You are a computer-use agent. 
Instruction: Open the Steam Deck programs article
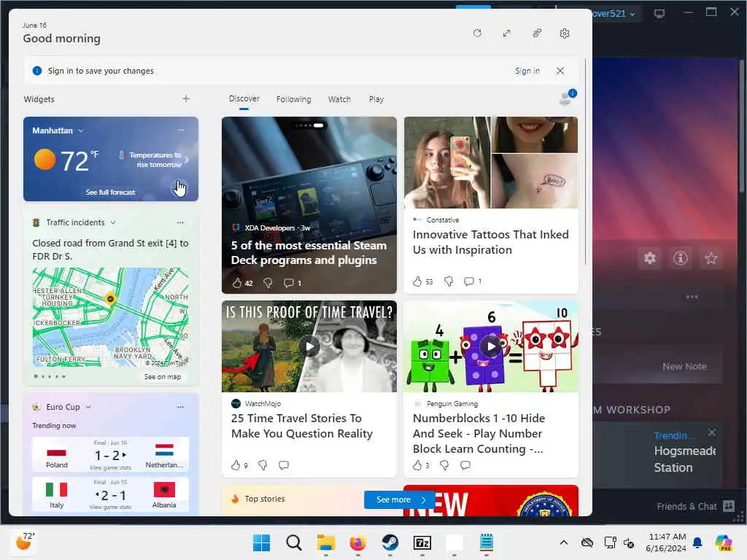(x=309, y=252)
